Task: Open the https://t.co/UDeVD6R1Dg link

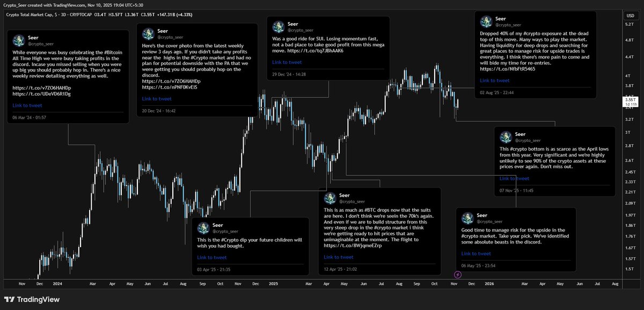Action: click(42, 93)
